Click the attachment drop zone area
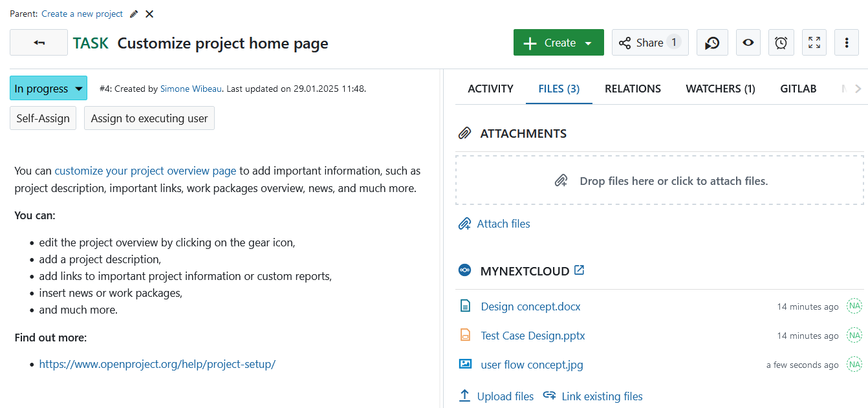This screenshot has width=868, height=408. pos(659,181)
